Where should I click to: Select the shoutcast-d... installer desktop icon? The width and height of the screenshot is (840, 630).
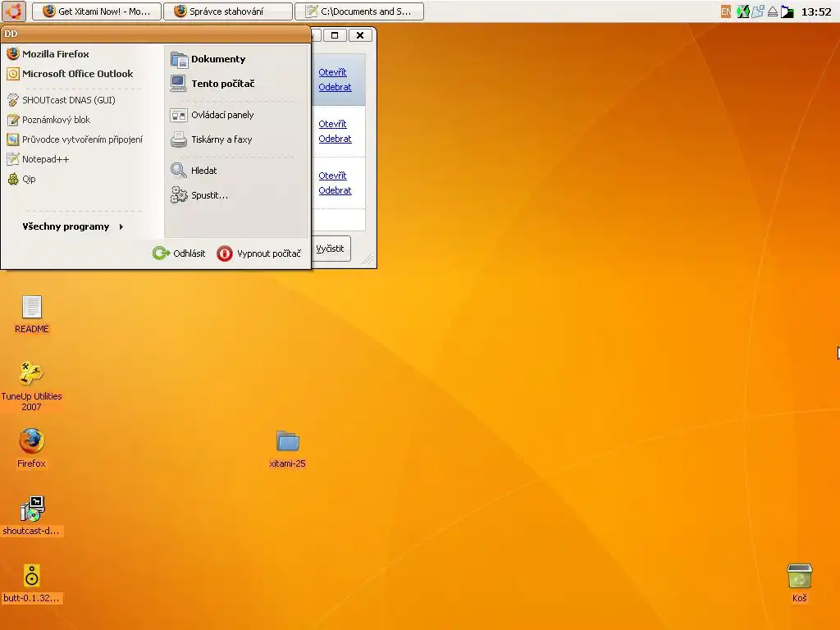32,516
